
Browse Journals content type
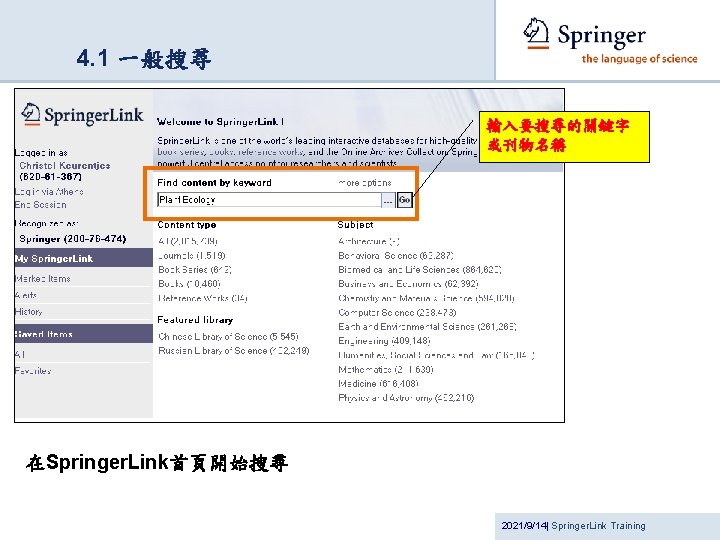(191, 255)
